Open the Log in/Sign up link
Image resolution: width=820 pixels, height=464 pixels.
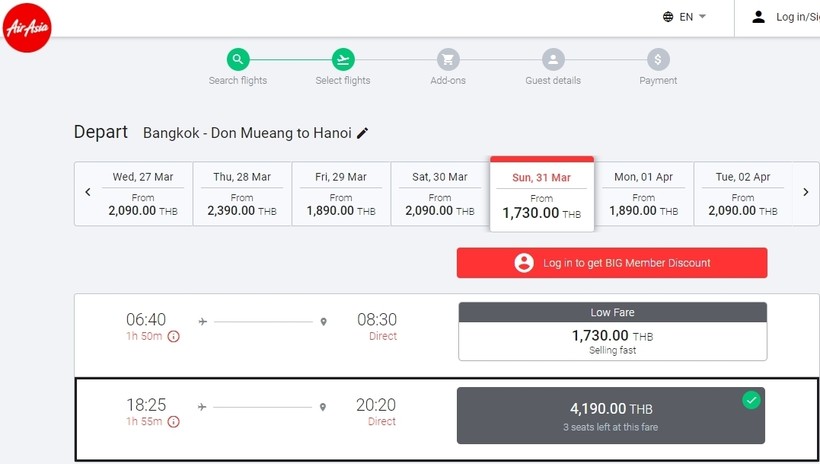coord(787,17)
